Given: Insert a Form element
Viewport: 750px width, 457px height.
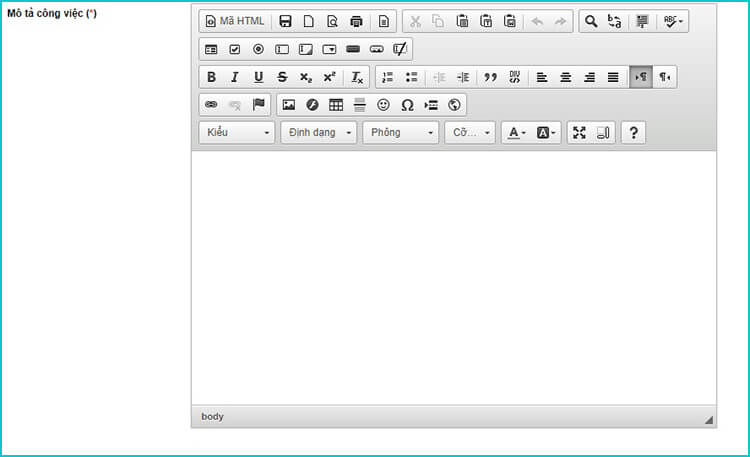Looking at the screenshot, I should [211, 49].
